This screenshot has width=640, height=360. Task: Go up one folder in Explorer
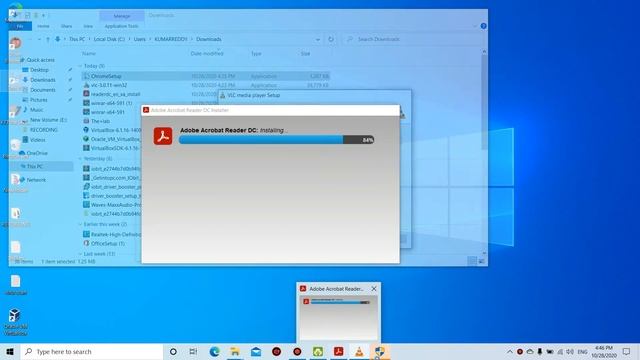pyautogui.click(x=48, y=39)
